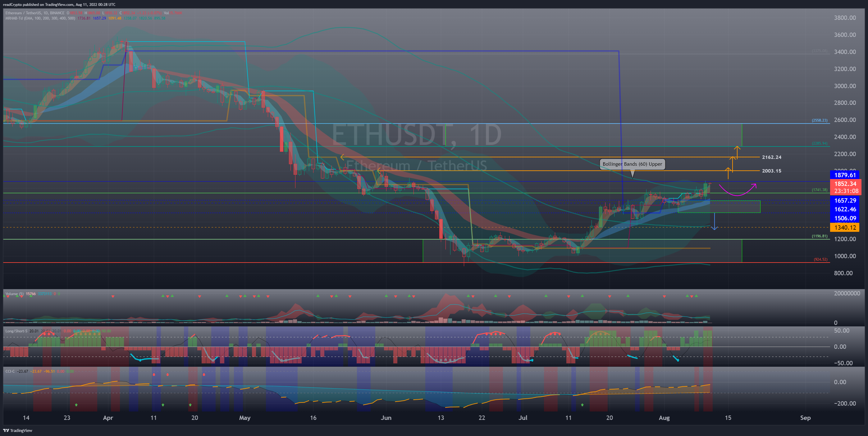Click the C1852.34 close value in legend

click(127, 13)
